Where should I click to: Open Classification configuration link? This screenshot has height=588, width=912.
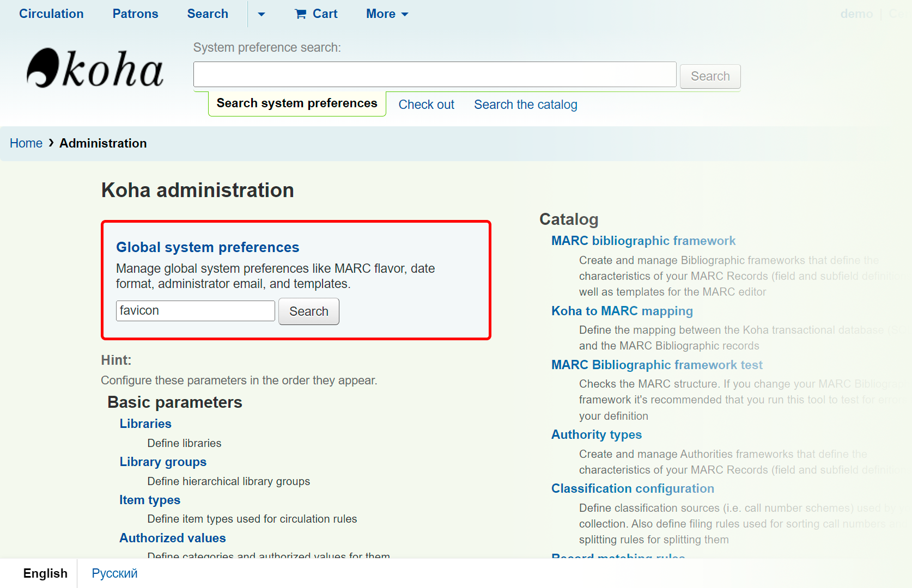pyautogui.click(x=632, y=488)
